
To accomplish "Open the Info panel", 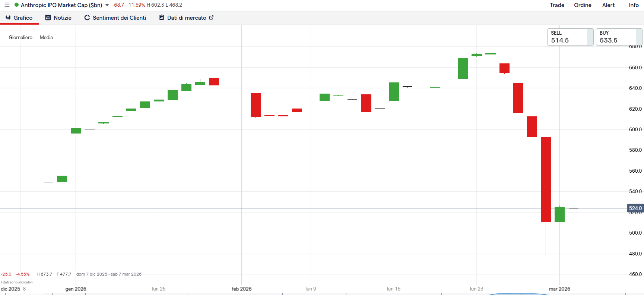I will [x=634, y=5].
